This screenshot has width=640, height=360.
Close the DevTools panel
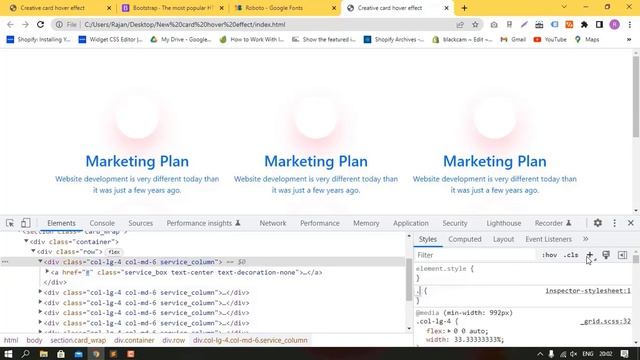[x=630, y=223]
